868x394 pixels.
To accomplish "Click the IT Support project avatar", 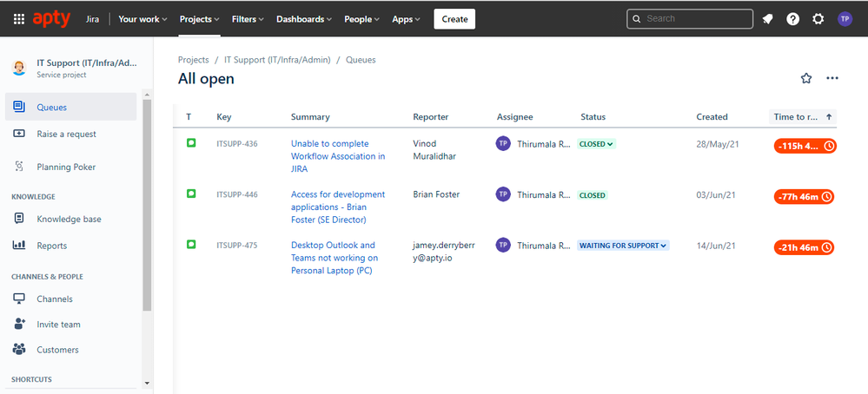I will (x=19, y=68).
